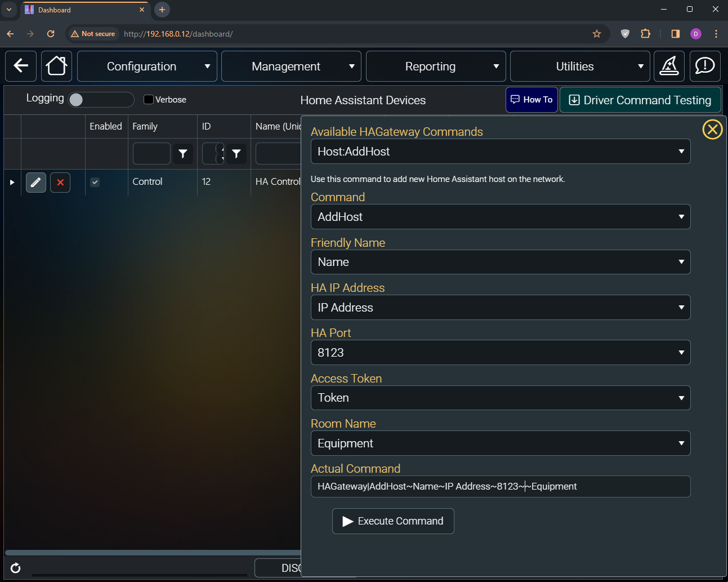728x582 pixels.
Task: Click the Name filter input box
Action: (278, 153)
